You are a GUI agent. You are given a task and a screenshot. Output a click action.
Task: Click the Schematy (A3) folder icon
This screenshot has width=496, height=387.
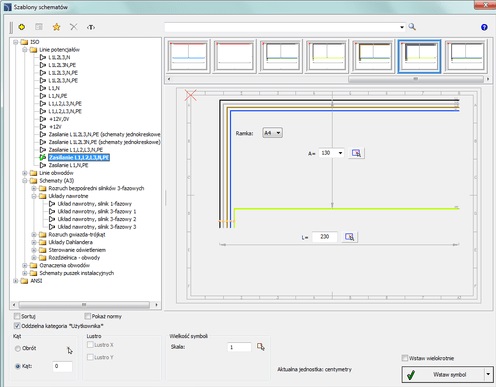tap(33, 181)
